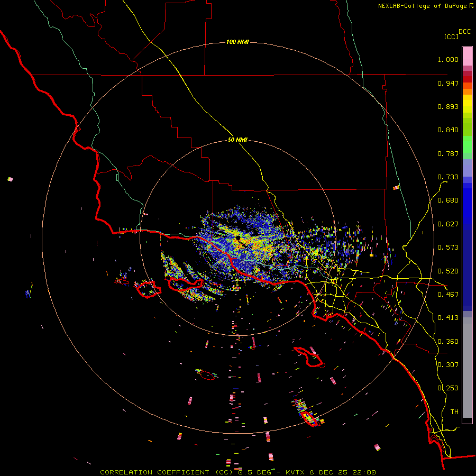Click the black radar site dot at center
The height and width of the screenshot is (476, 476).
pos(237,239)
